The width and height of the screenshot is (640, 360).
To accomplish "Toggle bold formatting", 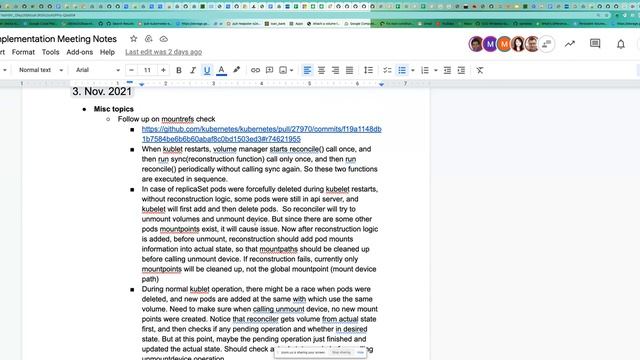I will coord(179,70).
